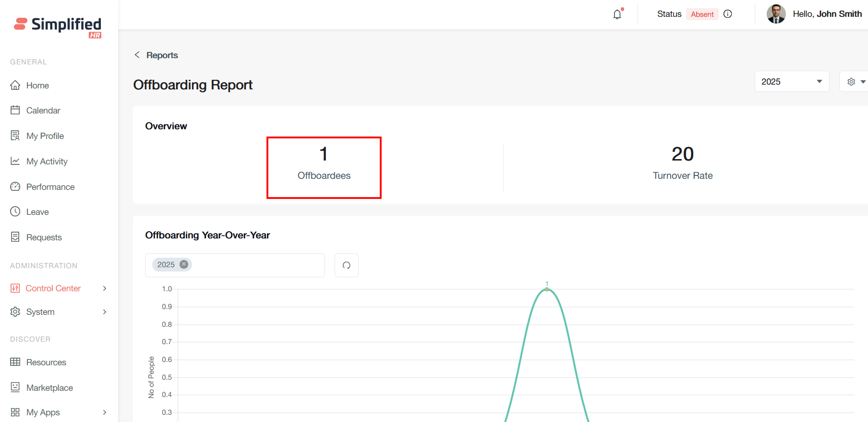Viewport: 868px width, 422px height.
Task: Remove the 2025 tag from year filter
Action: click(184, 264)
